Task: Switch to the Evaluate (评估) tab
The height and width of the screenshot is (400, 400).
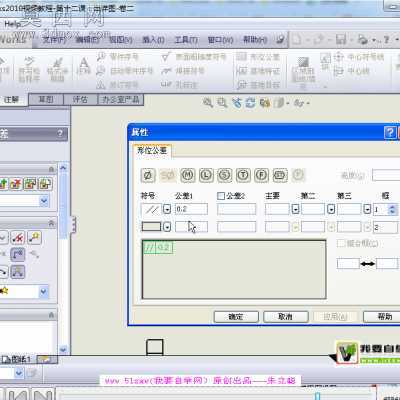Action: tap(80, 99)
